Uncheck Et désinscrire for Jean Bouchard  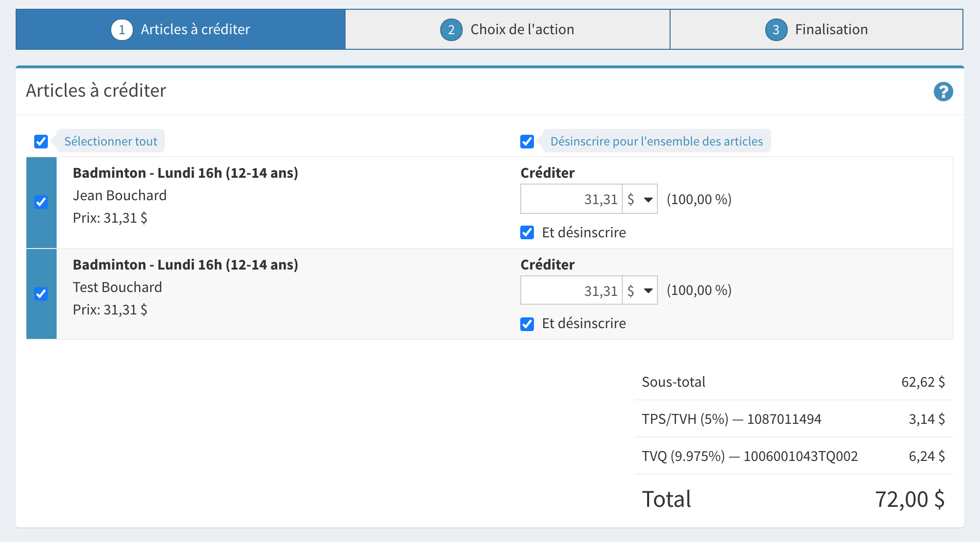point(527,232)
